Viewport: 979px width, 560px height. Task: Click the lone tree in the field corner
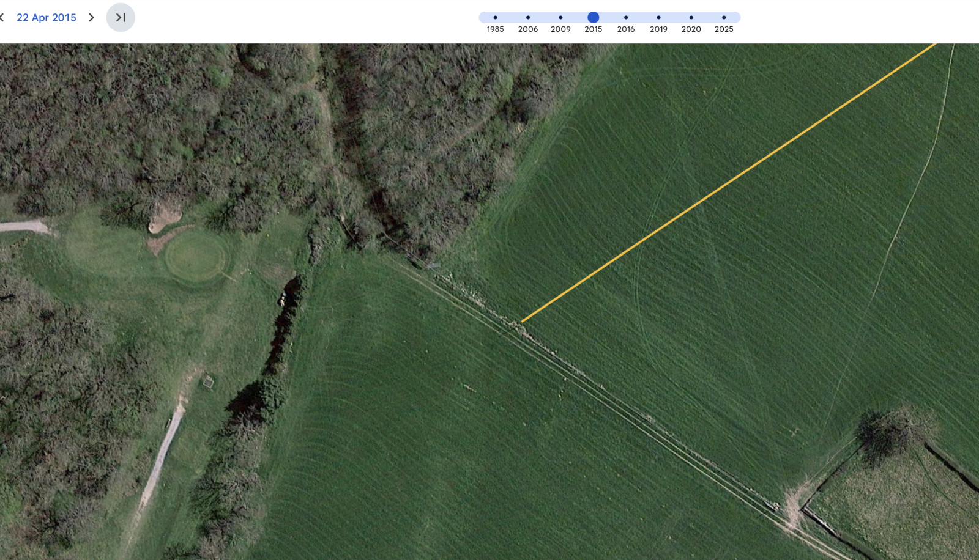890,431
